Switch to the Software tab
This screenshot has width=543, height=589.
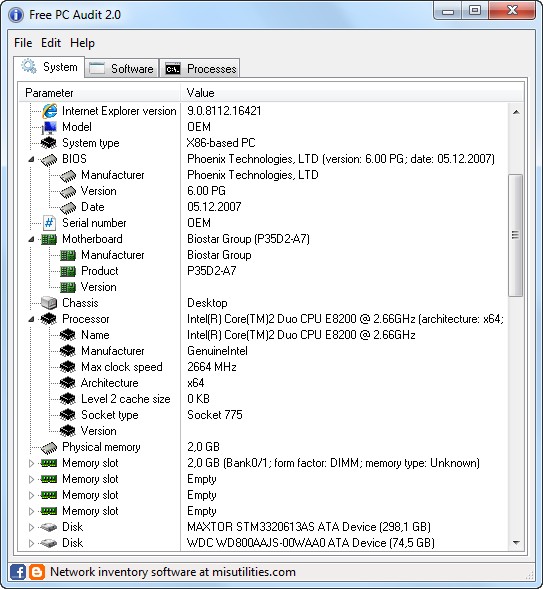click(x=122, y=69)
